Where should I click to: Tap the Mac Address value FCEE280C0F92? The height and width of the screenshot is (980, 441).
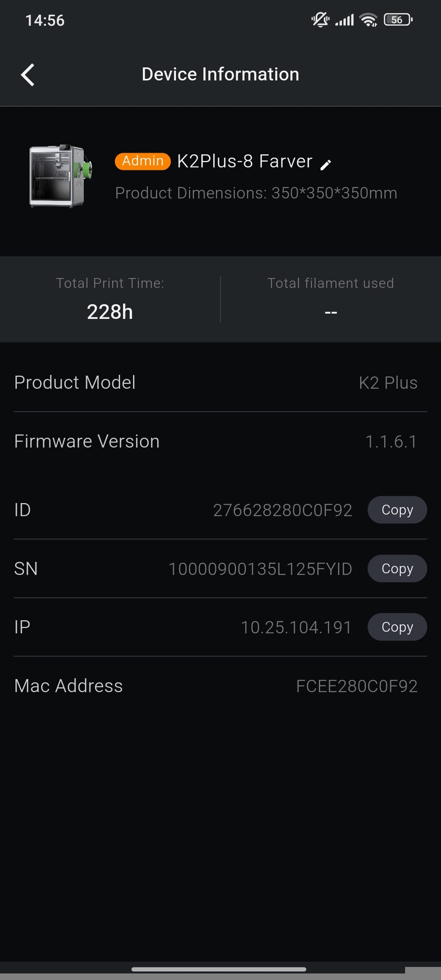(x=356, y=686)
